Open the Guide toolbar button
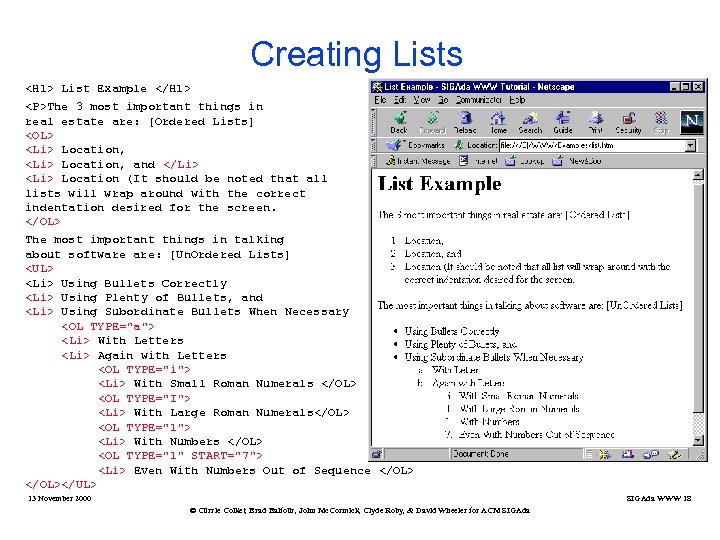This screenshot has width=720, height=540. (563, 122)
